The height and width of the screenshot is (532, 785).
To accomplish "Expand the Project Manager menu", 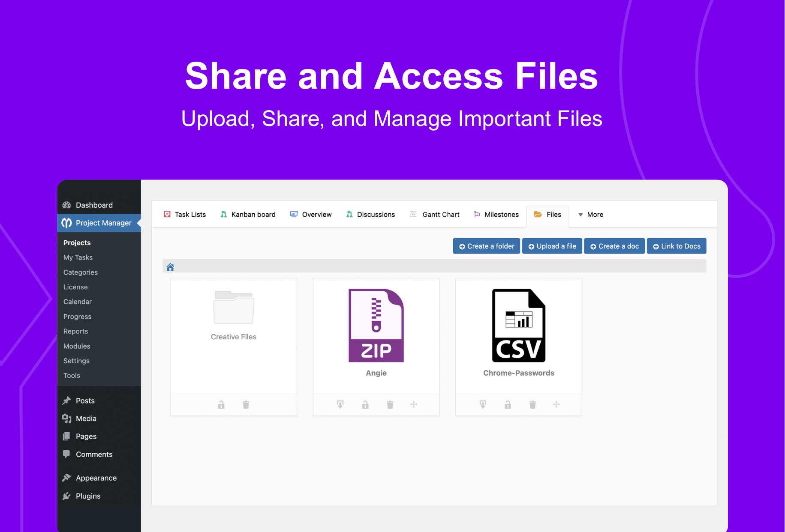I will 103,223.
